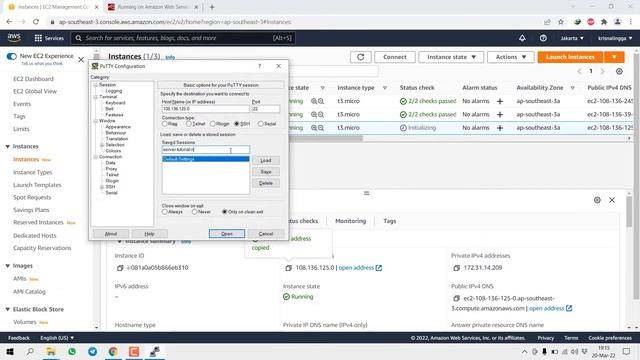The height and width of the screenshot is (360, 640).
Task: Open WhatsApp from the taskbar
Action: coord(72,351)
